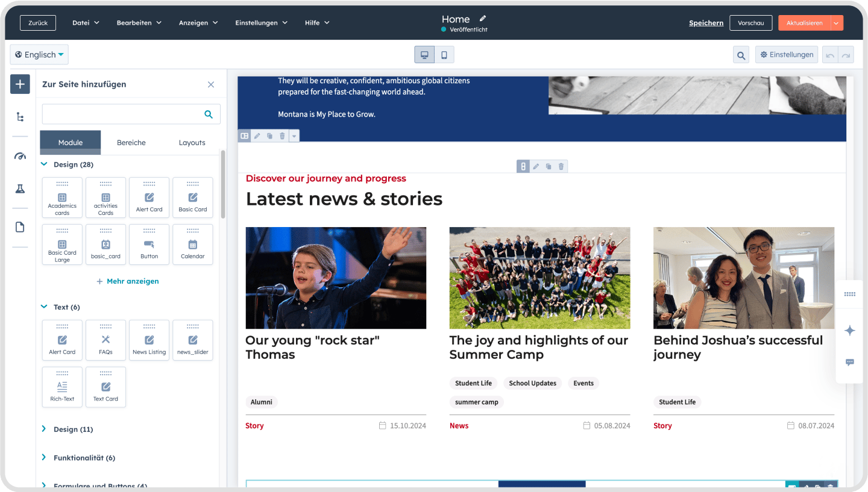Expand the Funktionalität (6) section
This screenshot has height=492, width=868.
coord(44,458)
